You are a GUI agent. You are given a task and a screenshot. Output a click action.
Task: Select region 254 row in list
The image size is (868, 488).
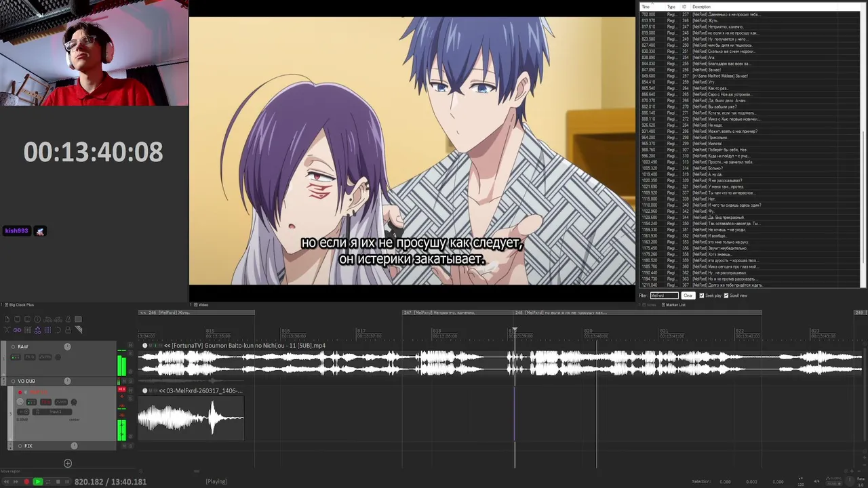click(750, 58)
